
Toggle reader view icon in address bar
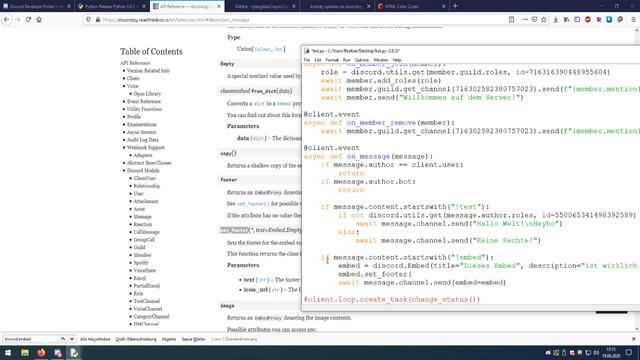tap(511, 20)
